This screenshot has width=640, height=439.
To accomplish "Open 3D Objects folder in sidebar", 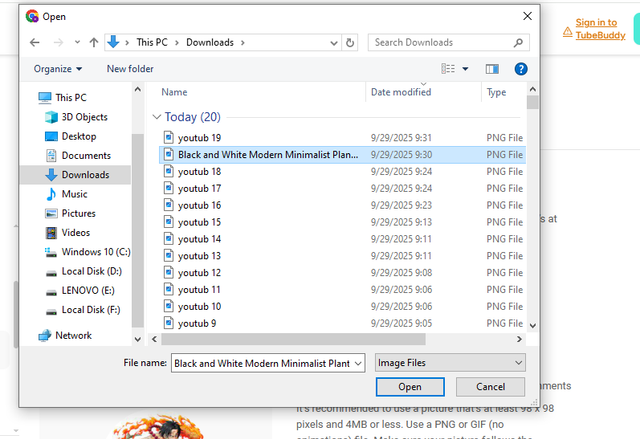I will click(x=76, y=117).
